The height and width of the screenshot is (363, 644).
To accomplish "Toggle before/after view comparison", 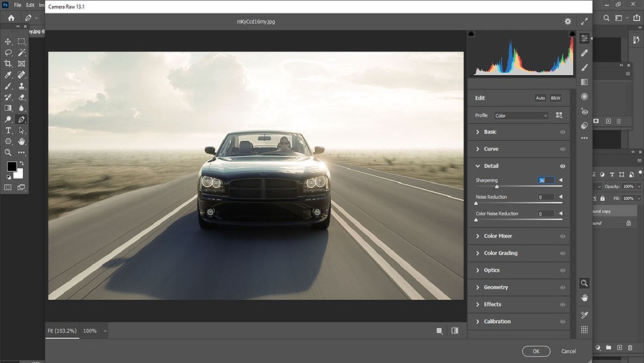I will [x=455, y=331].
